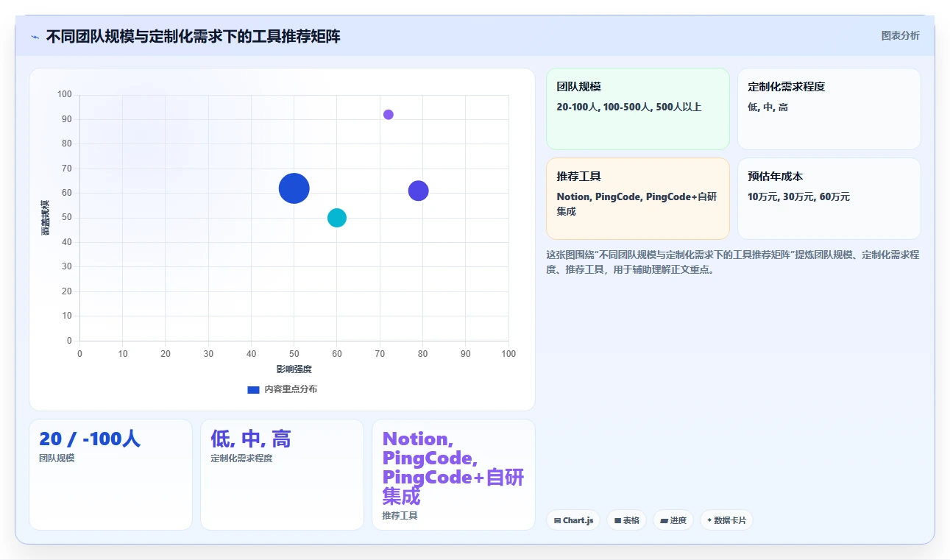Open the 定制化需求程度 info card heading

tap(786, 87)
